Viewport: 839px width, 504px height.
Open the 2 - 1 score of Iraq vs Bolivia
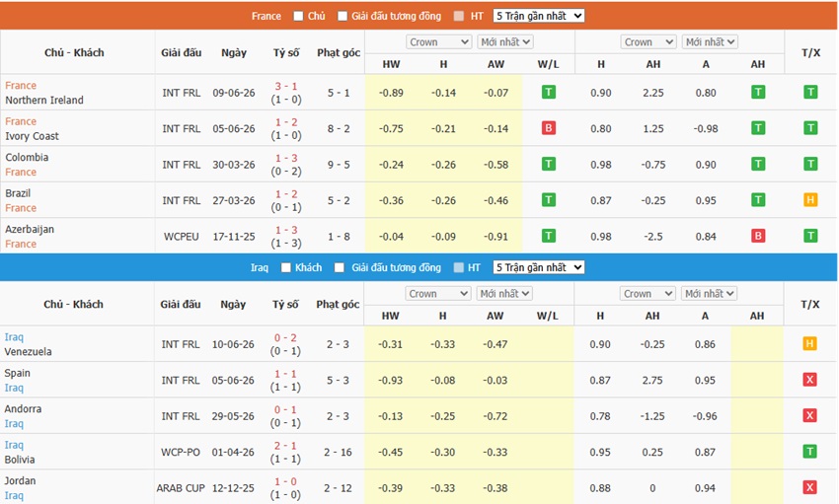pyautogui.click(x=285, y=446)
